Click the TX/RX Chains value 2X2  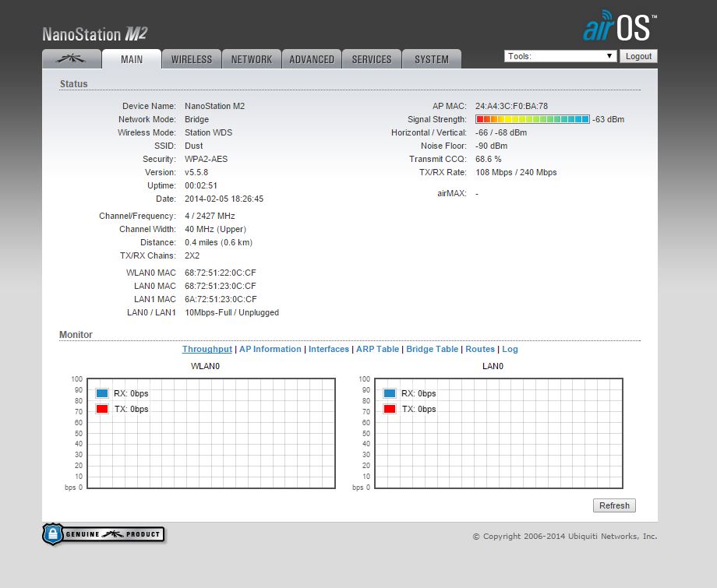click(x=192, y=255)
